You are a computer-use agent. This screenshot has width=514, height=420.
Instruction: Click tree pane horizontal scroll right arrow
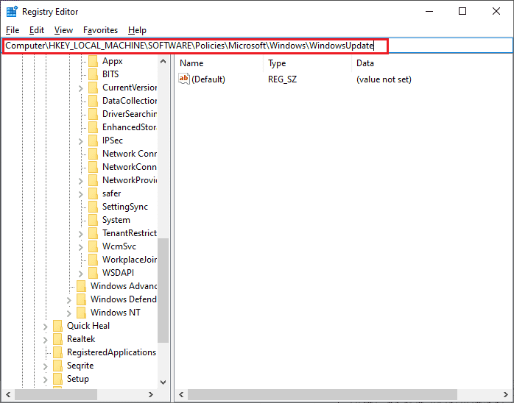151,395
